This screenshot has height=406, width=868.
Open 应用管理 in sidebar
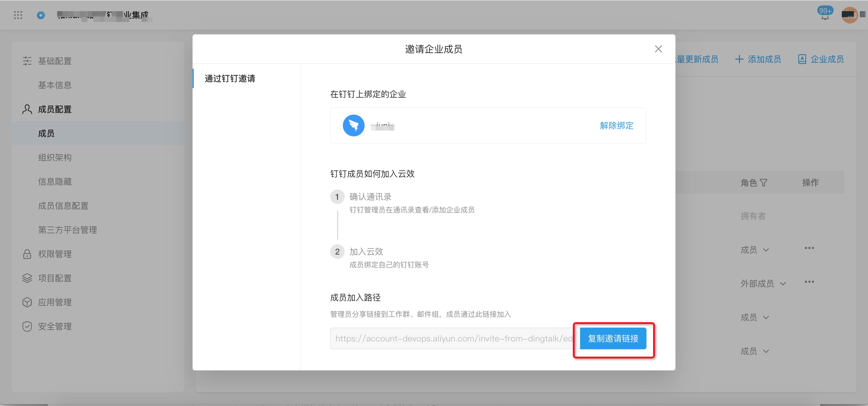click(55, 302)
